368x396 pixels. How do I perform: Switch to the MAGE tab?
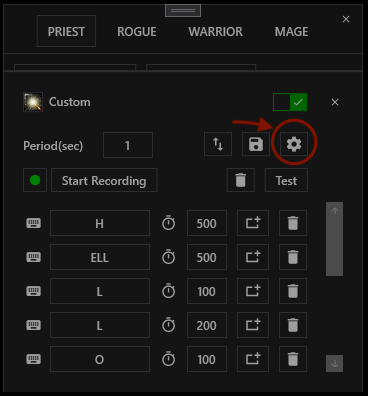tap(291, 32)
